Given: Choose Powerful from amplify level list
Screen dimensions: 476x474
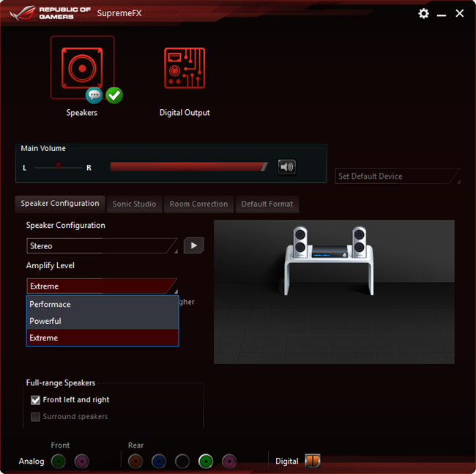Looking at the screenshot, I should tap(103, 321).
